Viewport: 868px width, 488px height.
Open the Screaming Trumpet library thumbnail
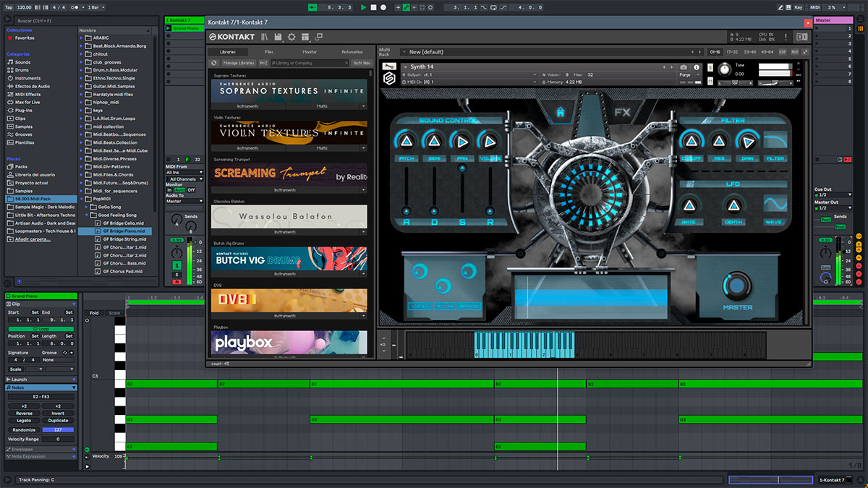[x=289, y=174]
